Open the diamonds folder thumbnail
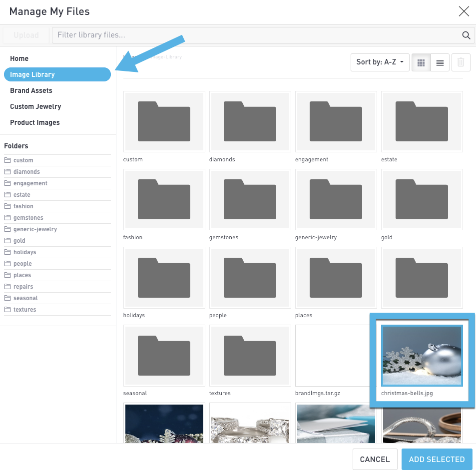This screenshot has width=476, height=474. [x=250, y=121]
